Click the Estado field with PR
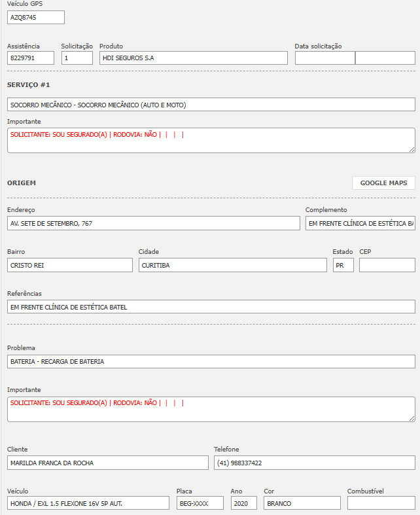This screenshot has height=515, width=420. (343, 265)
